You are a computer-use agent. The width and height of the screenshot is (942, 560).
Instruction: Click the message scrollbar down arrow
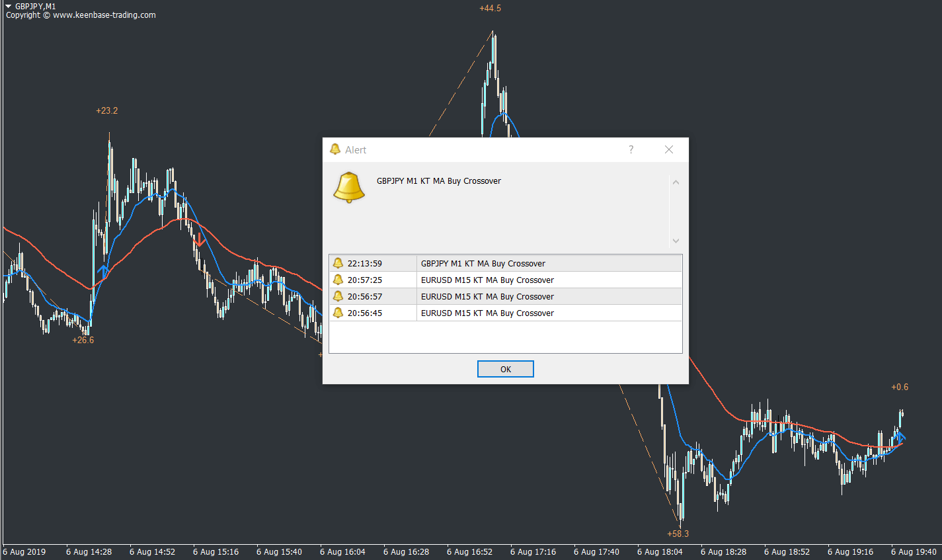coord(676,241)
